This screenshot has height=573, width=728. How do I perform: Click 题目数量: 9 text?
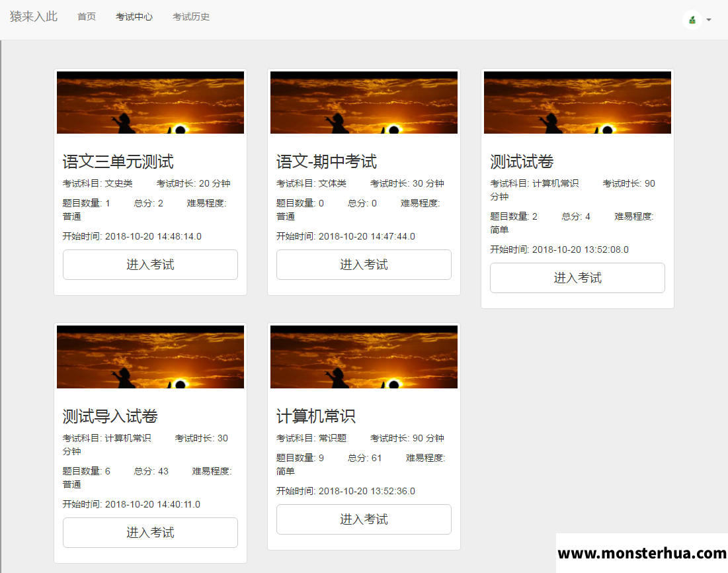pos(300,459)
